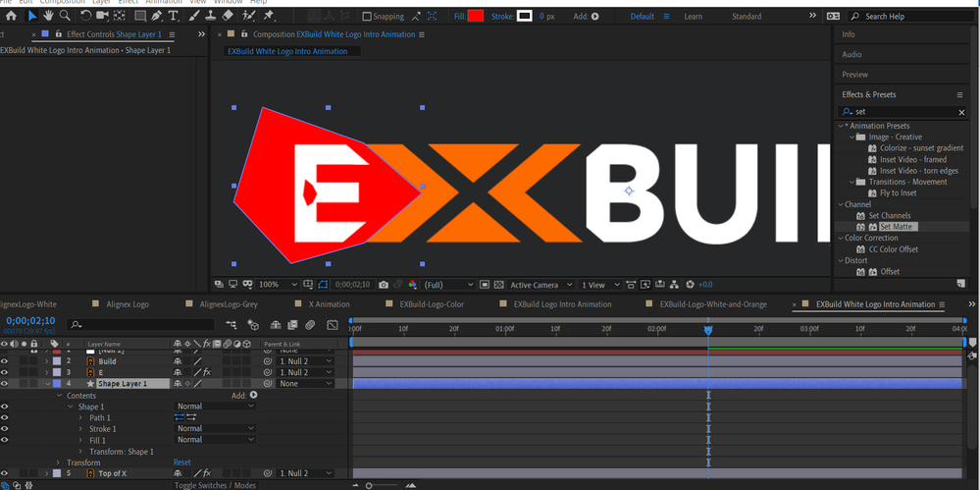
Task: Click the red Fill color swatch
Action: click(476, 17)
